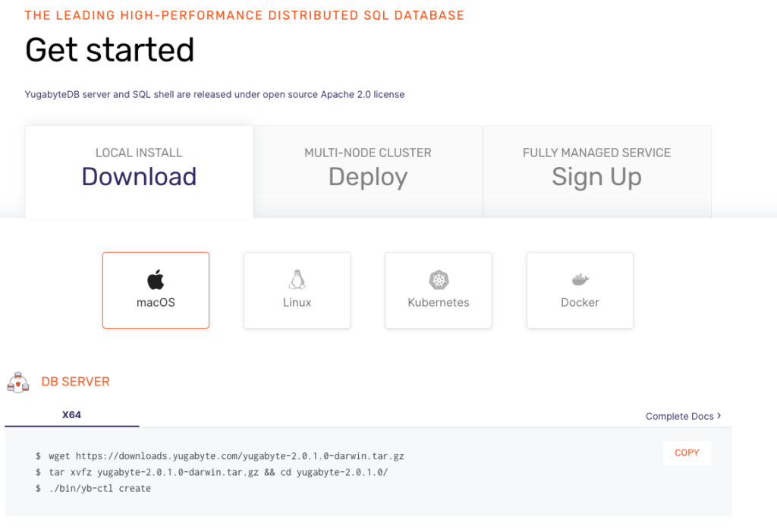Open Fully Managed Service Sign Up tab
The image size is (777, 532).
[596, 172]
